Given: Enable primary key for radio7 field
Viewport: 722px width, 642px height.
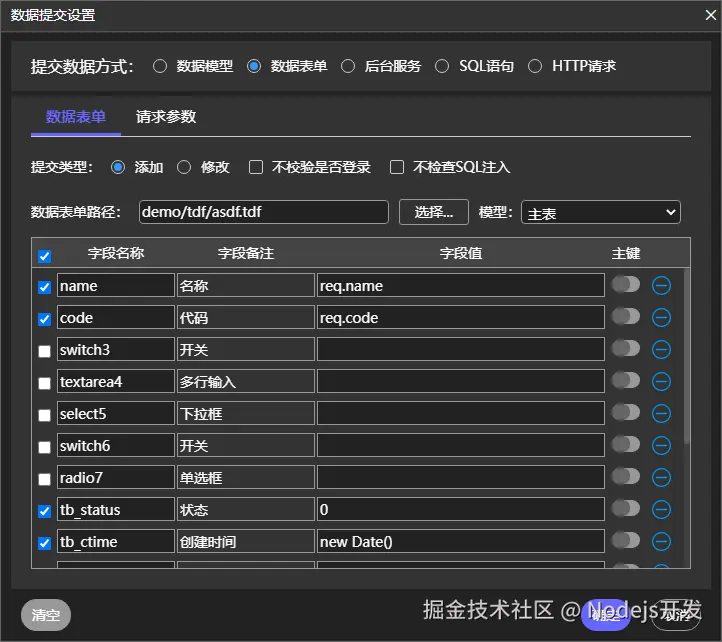Looking at the screenshot, I should click(626, 477).
